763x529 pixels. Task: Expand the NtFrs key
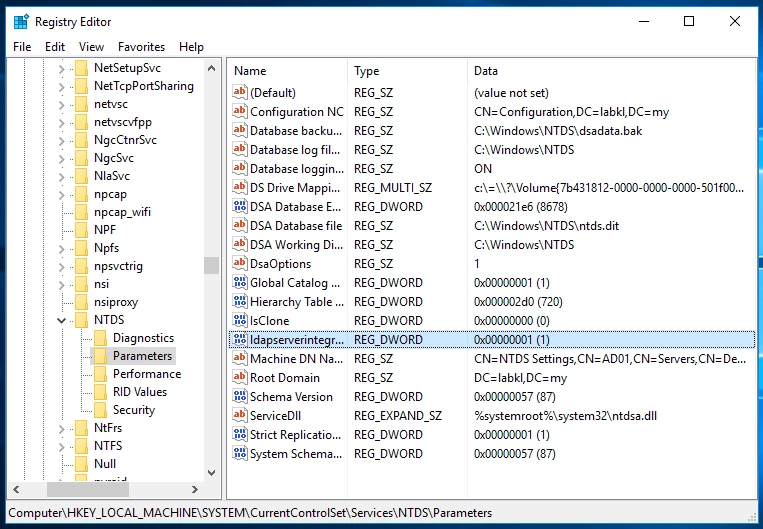click(61, 429)
